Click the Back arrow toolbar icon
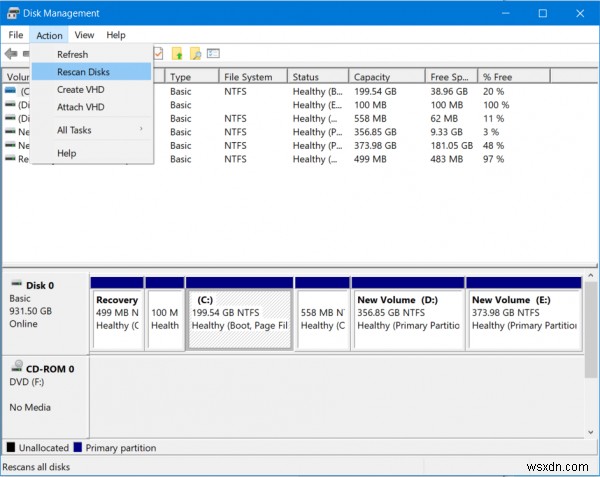 (11, 53)
